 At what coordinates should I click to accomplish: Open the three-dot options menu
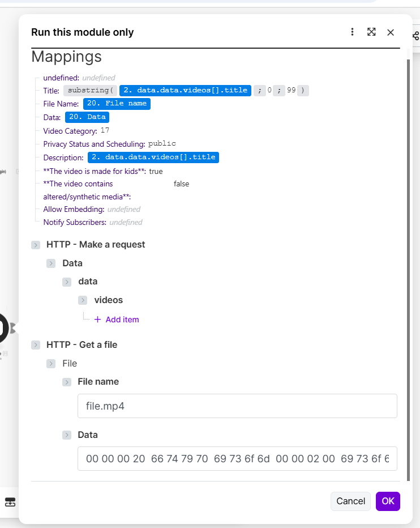coord(352,32)
